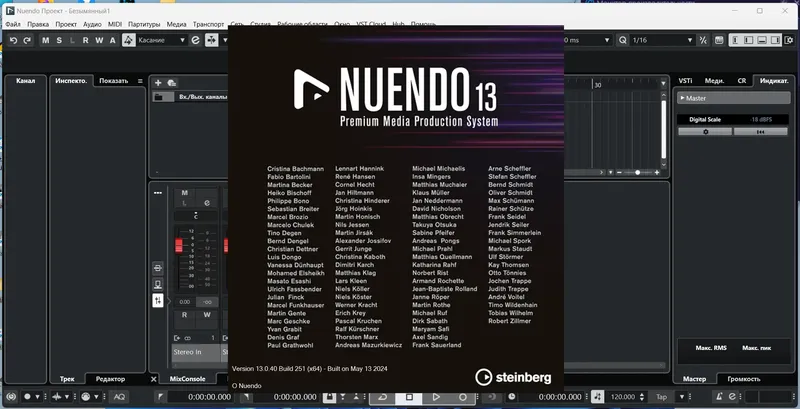Click the quantize panel icon
The image size is (800, 409).
coord(719,40)
